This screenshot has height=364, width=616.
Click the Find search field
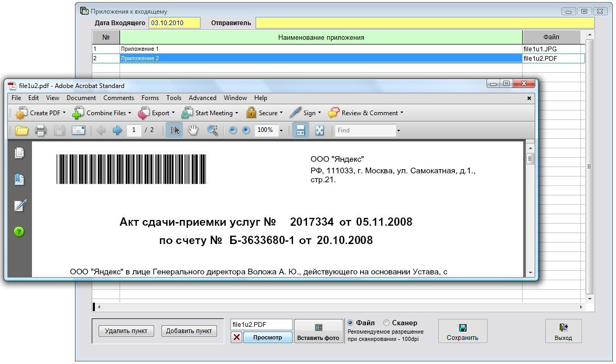pyautogui.click(x=365, y=130)
